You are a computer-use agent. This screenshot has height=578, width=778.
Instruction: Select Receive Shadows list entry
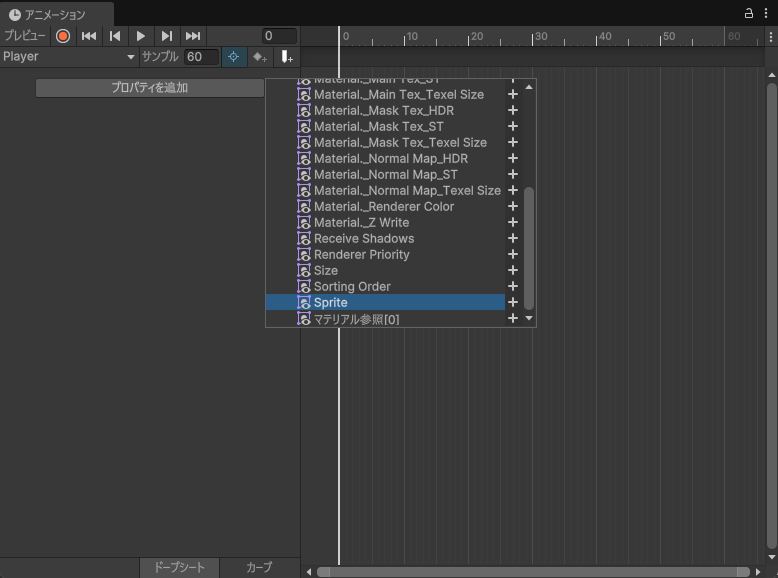(x=364, y=238)
